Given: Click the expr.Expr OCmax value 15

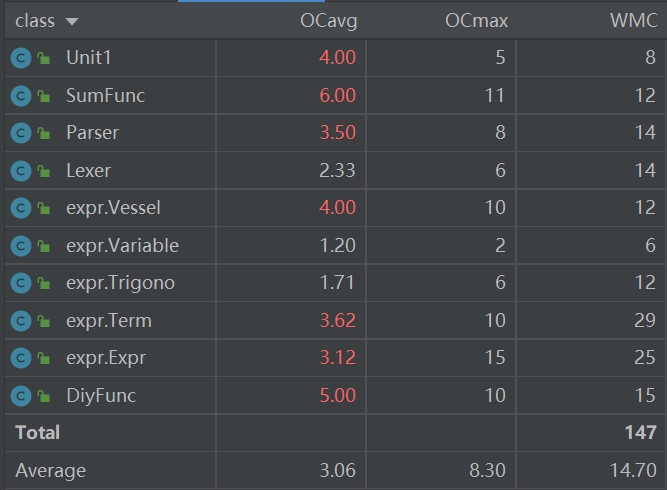Looking at the screenshot, I should coord(495,357).
